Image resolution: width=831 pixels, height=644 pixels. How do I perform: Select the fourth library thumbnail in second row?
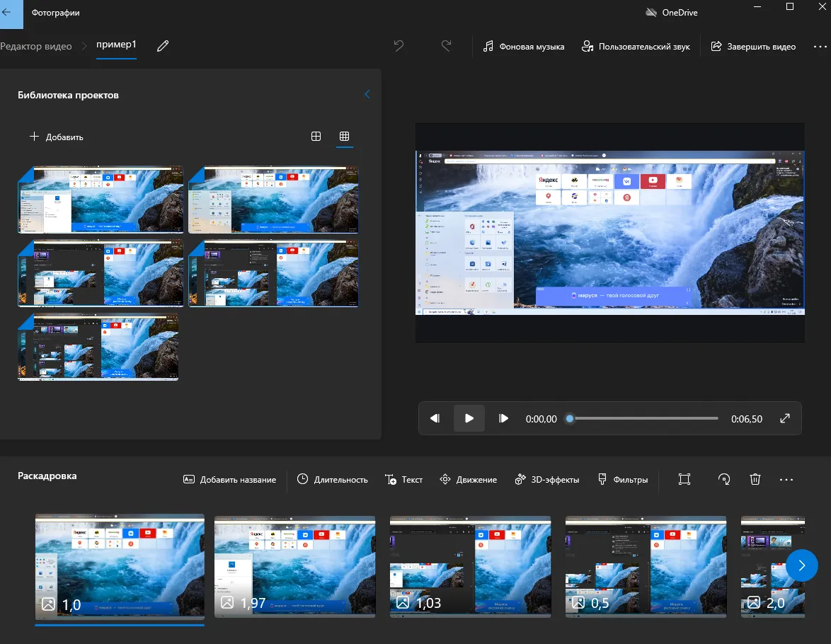[x=273, y=273]
